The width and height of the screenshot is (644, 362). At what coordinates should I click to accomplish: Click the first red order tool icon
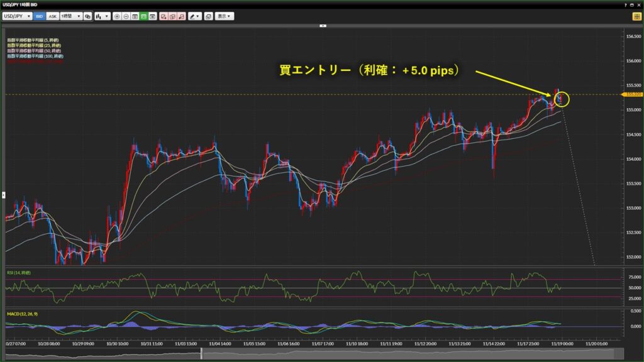click(164, 16)
